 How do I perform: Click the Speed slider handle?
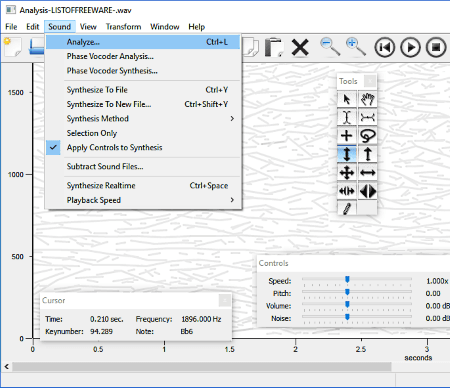click(x=347, y=279)
